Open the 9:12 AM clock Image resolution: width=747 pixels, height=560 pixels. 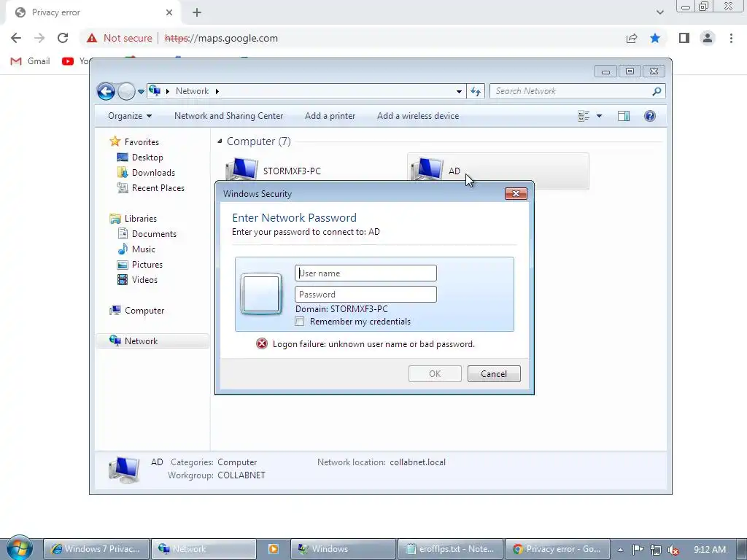(710, 550)
